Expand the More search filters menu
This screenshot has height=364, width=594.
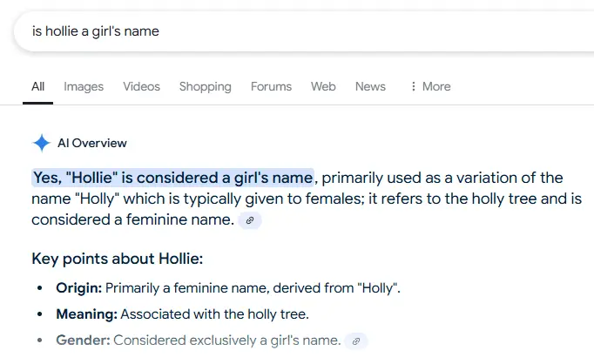click(x=429, y=86)
